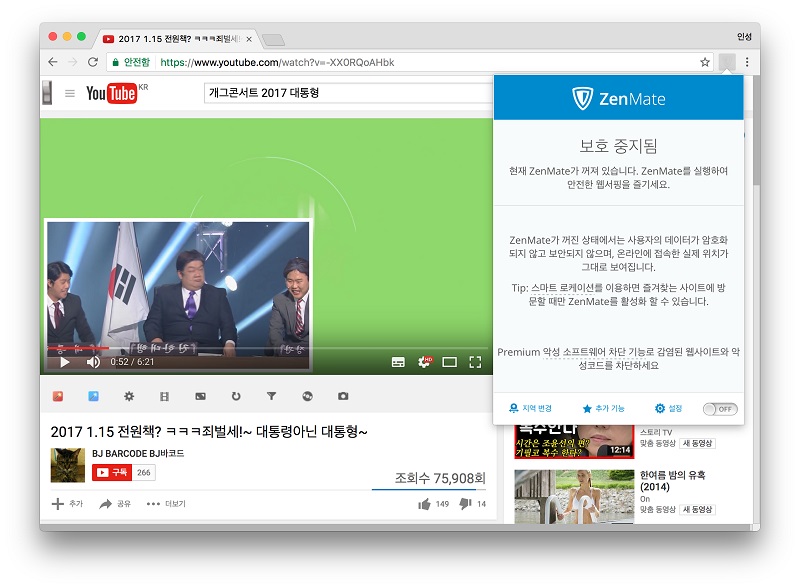Take a screenshot with the camera icon
The width and height of the screenshot is (800, 588).
343,396
